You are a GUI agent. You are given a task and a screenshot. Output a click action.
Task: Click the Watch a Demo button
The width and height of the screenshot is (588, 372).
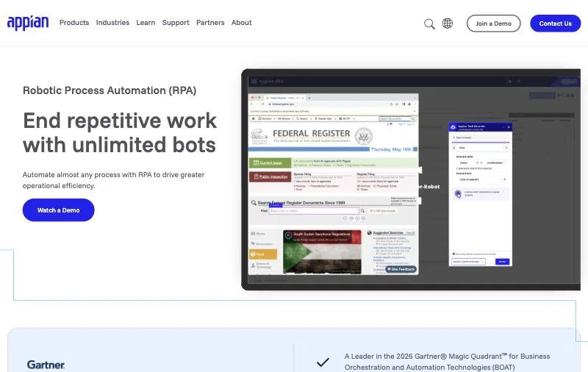[x=59, y=210]
